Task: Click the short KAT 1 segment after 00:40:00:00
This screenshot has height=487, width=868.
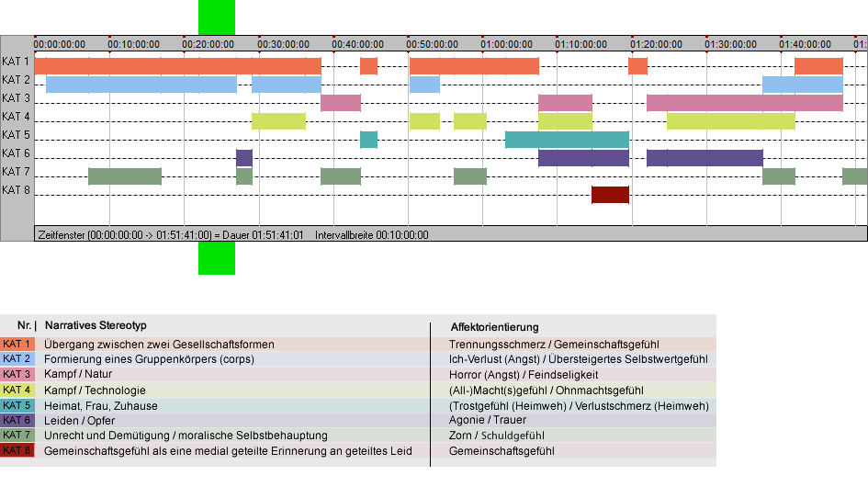Action: click(368, 66)
